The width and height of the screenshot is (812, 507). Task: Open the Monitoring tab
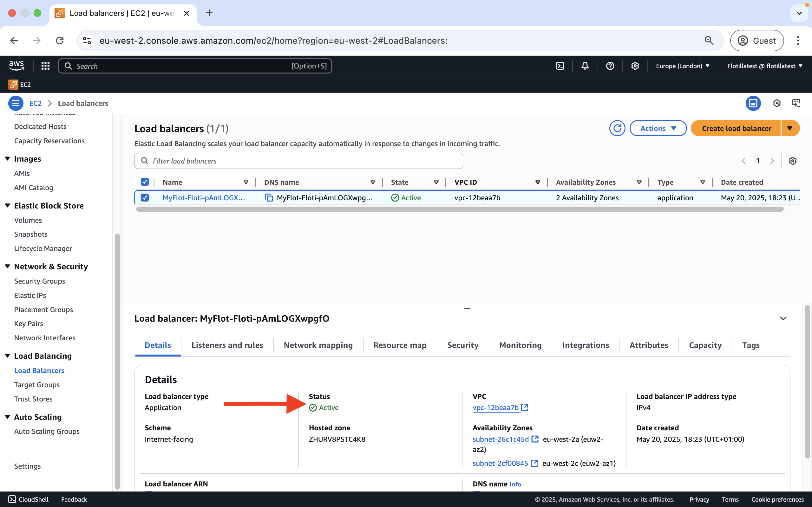coord(520,345)
